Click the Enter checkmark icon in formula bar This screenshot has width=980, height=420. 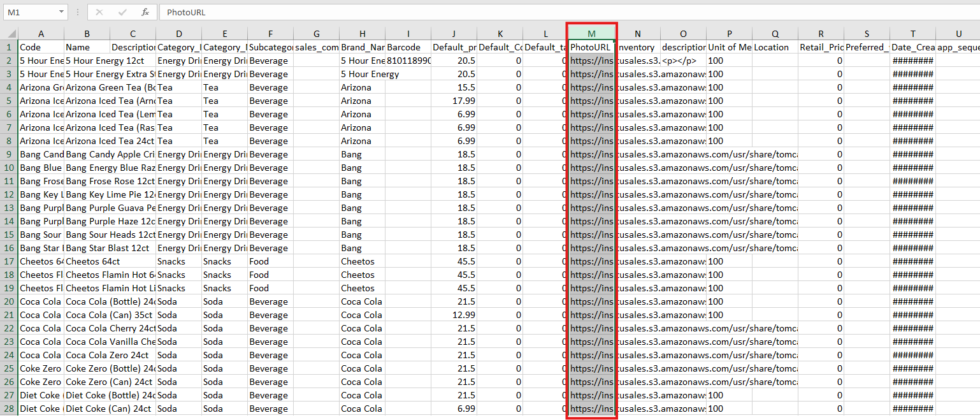[122, 12]
